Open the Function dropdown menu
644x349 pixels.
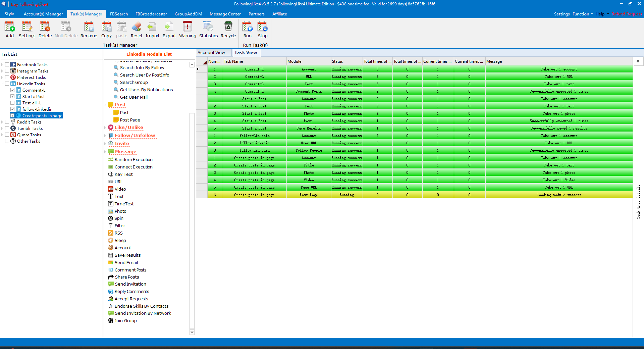click(583, 14)
